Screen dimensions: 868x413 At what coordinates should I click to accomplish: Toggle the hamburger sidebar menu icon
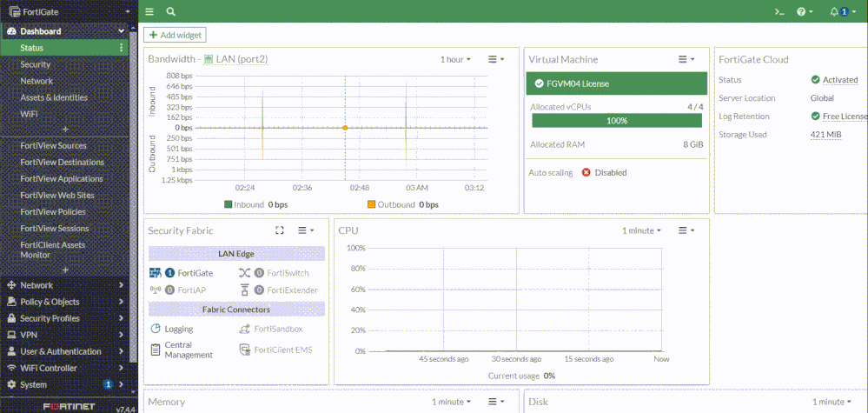(149, 12)
